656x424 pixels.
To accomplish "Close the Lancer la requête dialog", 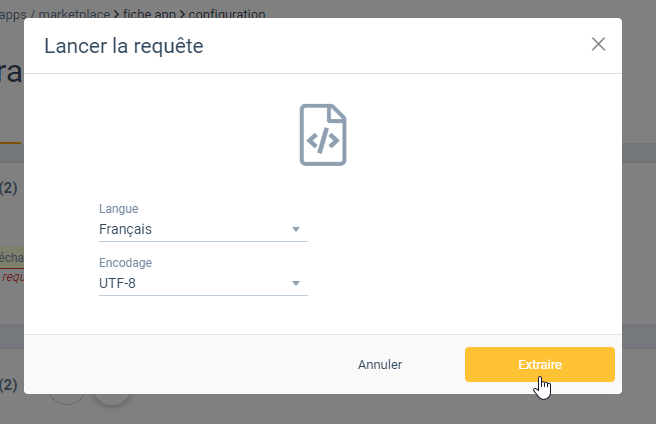I will (x=598, y=44).
